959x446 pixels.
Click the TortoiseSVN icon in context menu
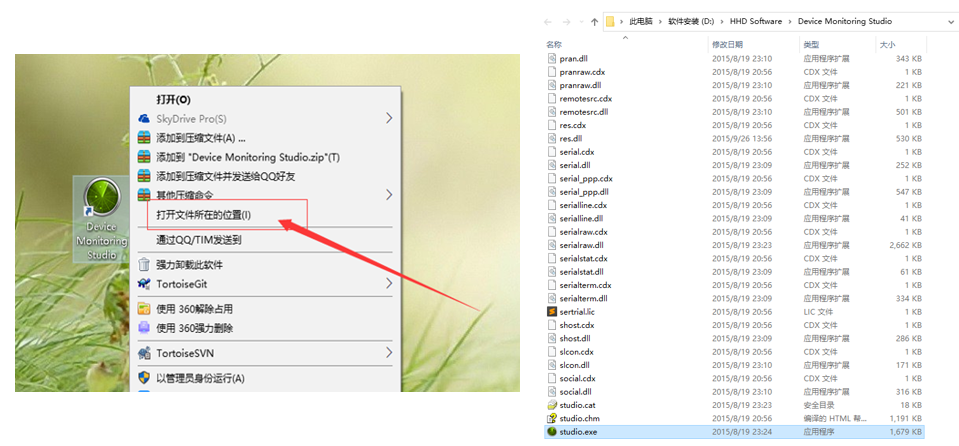pyautogui.click(x=144, y=353)
